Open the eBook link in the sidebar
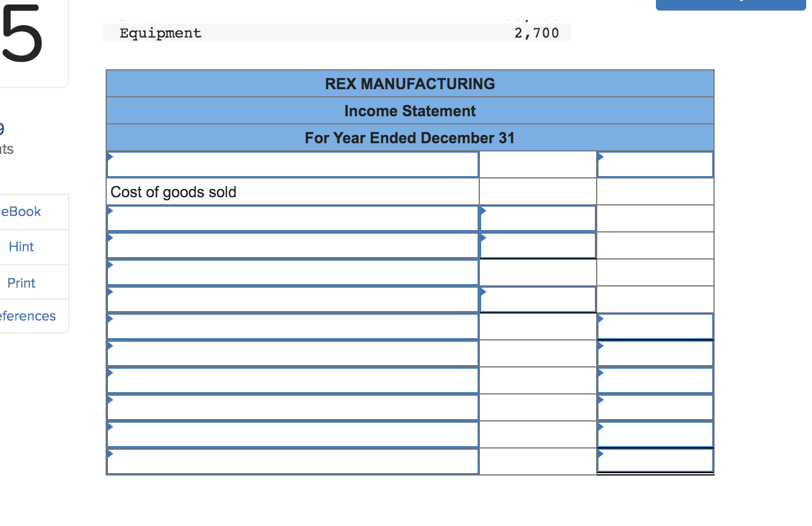The width and height of the screenshot is (812, 526). (x=21, y=211)
